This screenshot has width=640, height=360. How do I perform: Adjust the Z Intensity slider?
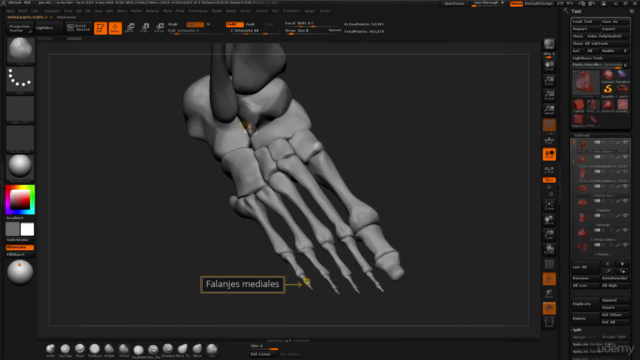click(x=253, y=31)
